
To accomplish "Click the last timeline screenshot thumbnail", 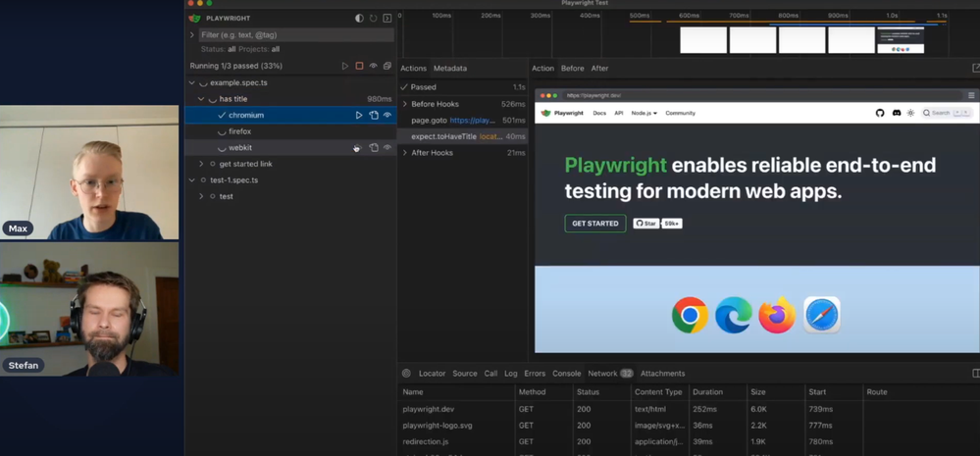I will [x=901, y=40].
